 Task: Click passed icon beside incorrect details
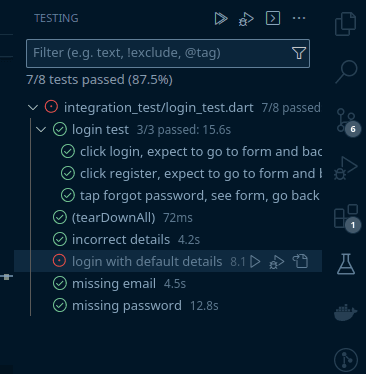coord(60,239)
